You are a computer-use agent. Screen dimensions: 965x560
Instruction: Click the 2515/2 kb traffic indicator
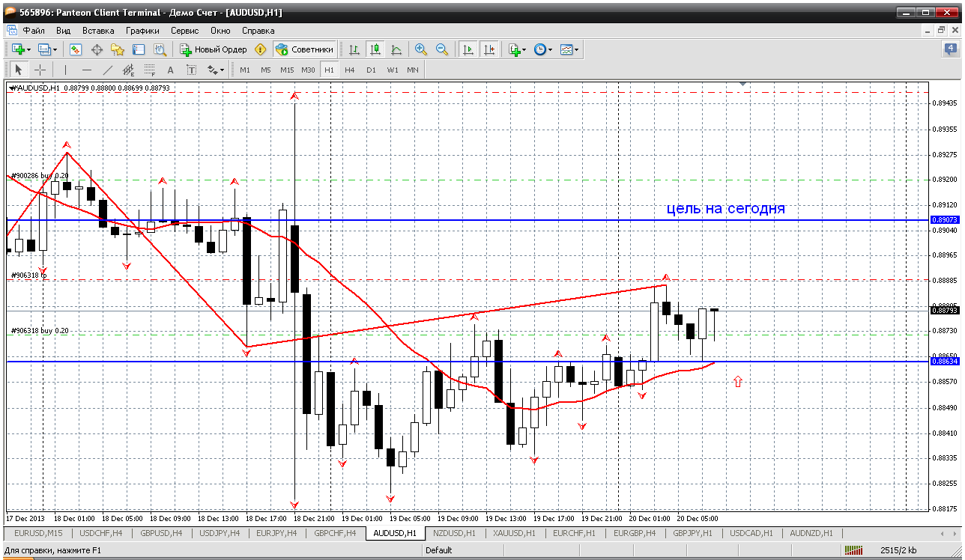[x=898, y=550]
